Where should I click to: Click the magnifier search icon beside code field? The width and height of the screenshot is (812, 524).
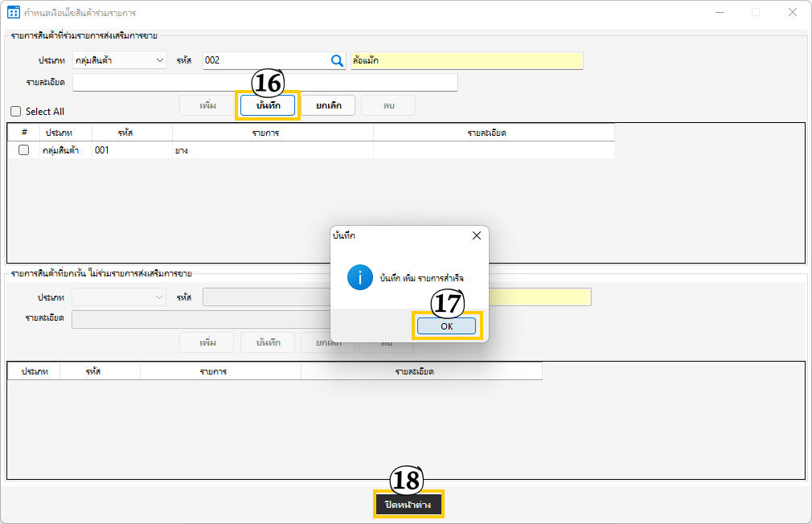(337, 60)
